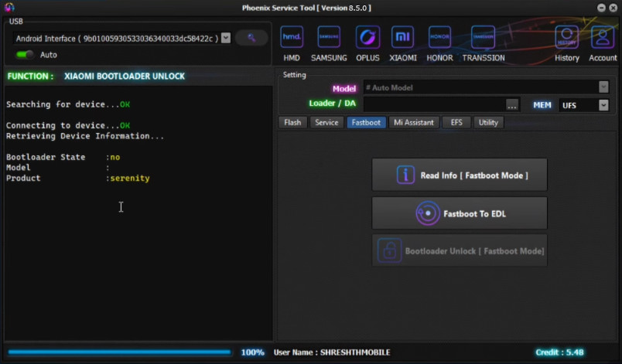The image size is (622, 364).
Task: Click the 'Retrieving Device Information...' log line
Action: pos(85,136)
